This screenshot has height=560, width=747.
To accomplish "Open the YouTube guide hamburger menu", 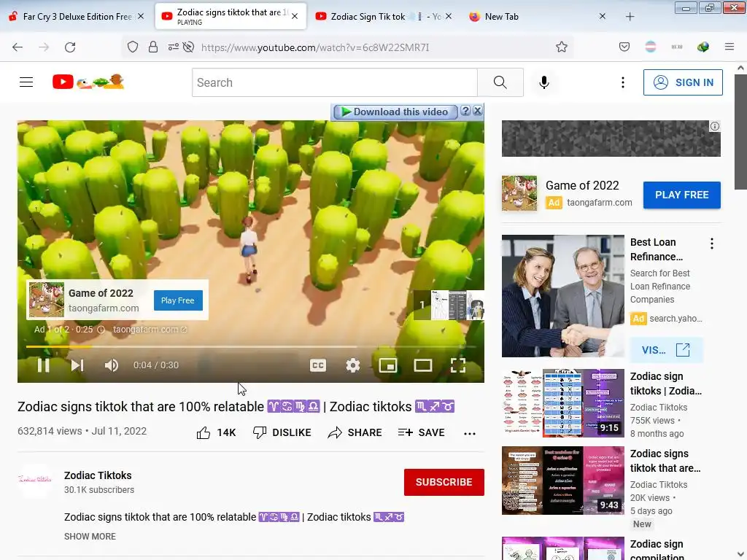I will click(x=26, y=82).
